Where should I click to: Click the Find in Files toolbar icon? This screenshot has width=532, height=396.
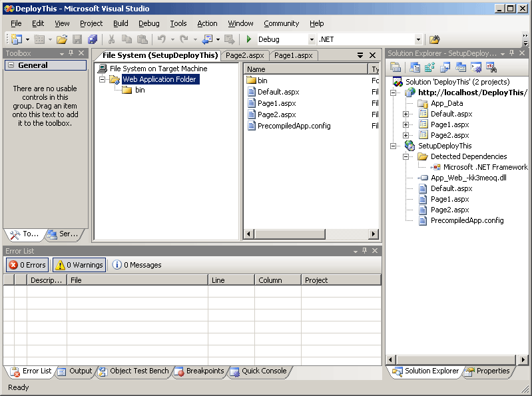[x=434, y=40]
